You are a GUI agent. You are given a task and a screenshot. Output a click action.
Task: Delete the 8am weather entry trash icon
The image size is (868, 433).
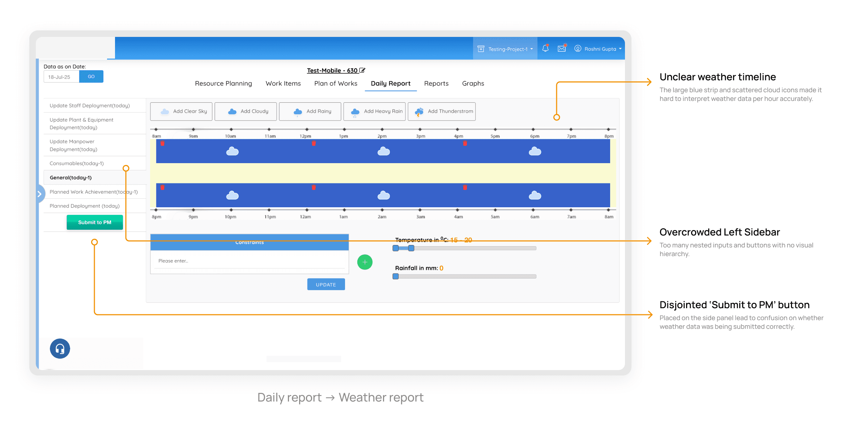[x=163, y=144]
